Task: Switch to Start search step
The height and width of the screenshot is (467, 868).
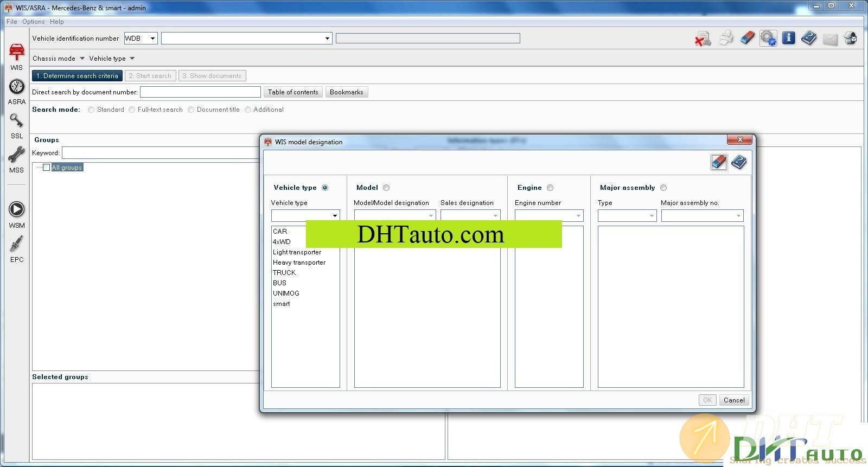Action: click(150, 76)
